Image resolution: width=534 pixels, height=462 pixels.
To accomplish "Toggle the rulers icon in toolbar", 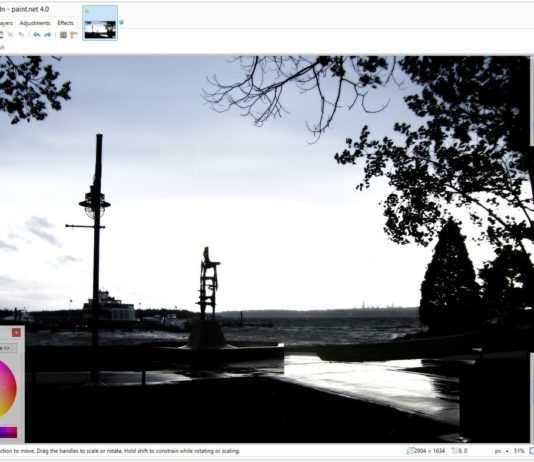I will pyautogui.click(x=74, y=35).
